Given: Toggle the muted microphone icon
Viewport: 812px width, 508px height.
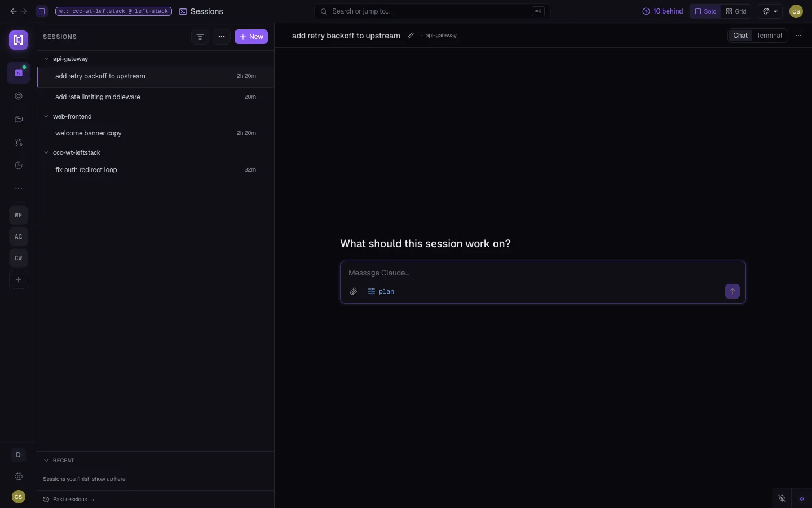Looking at the screenshot, I should [x=782, y=498].
